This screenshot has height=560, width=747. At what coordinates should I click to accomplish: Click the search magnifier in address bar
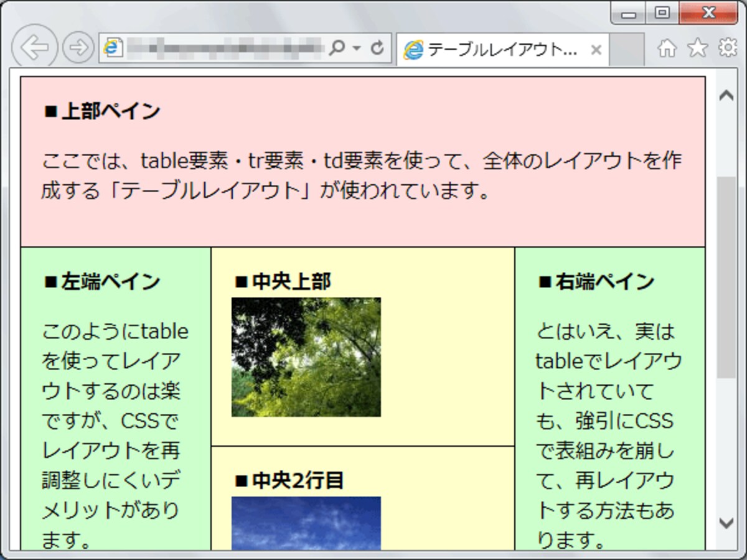click(x=336, y=48)
